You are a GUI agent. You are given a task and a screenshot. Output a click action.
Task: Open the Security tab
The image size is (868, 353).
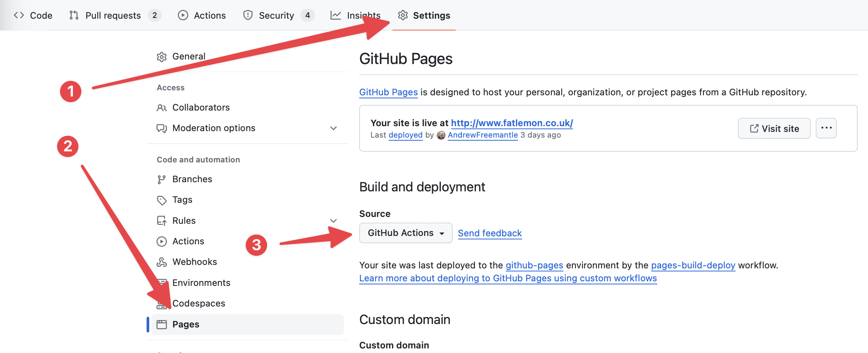click(x=279, y=15)
